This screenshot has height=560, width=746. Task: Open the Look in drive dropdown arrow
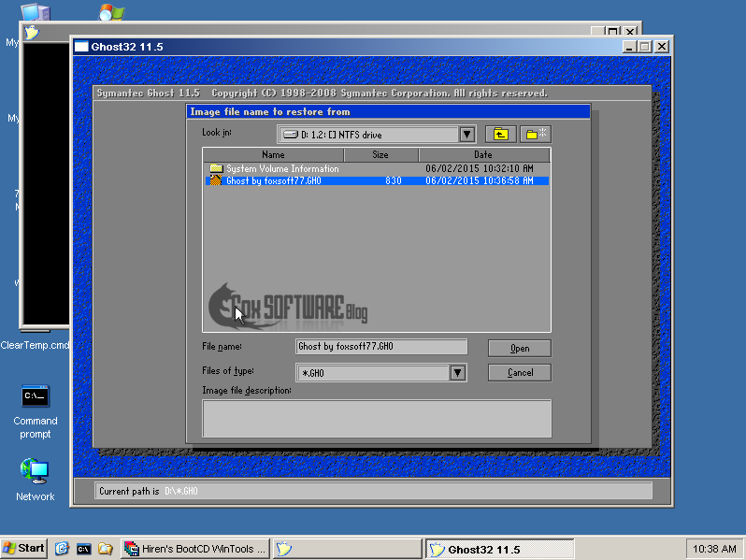point(467,135)
